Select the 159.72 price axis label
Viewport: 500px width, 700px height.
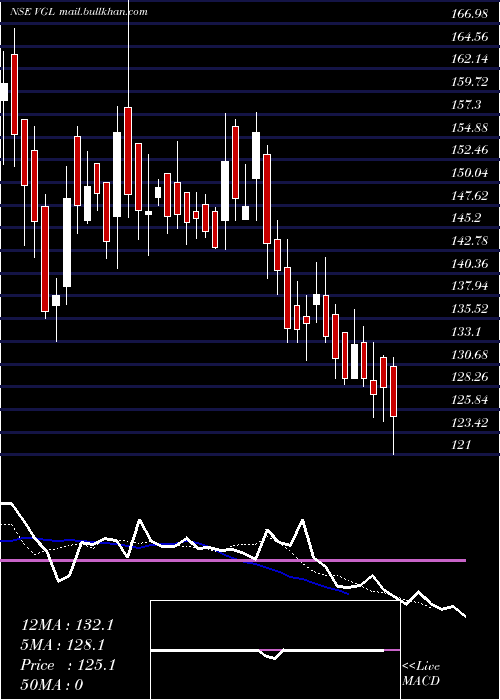[470, 82]
